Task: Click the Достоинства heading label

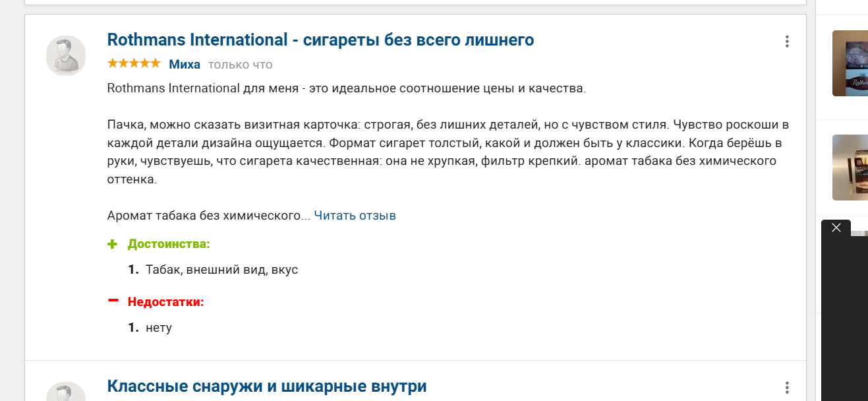Action: pyautogui.click(x=169, y=244)
